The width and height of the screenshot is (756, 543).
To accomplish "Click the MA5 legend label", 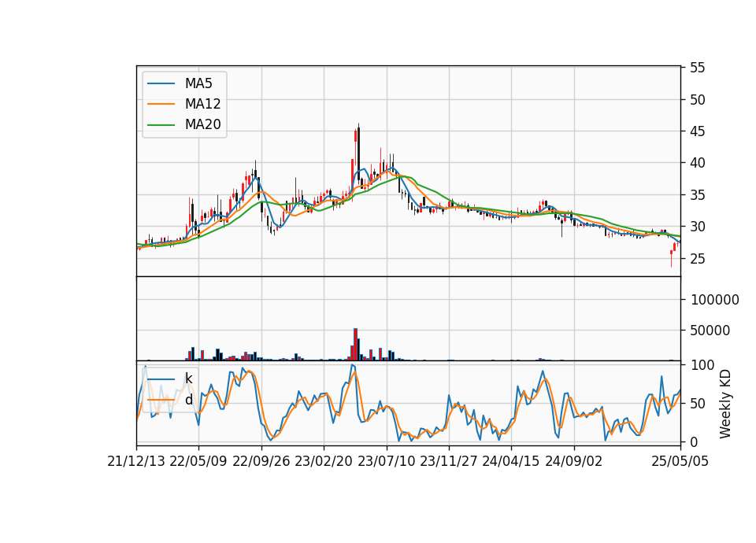I will point(198,83).
